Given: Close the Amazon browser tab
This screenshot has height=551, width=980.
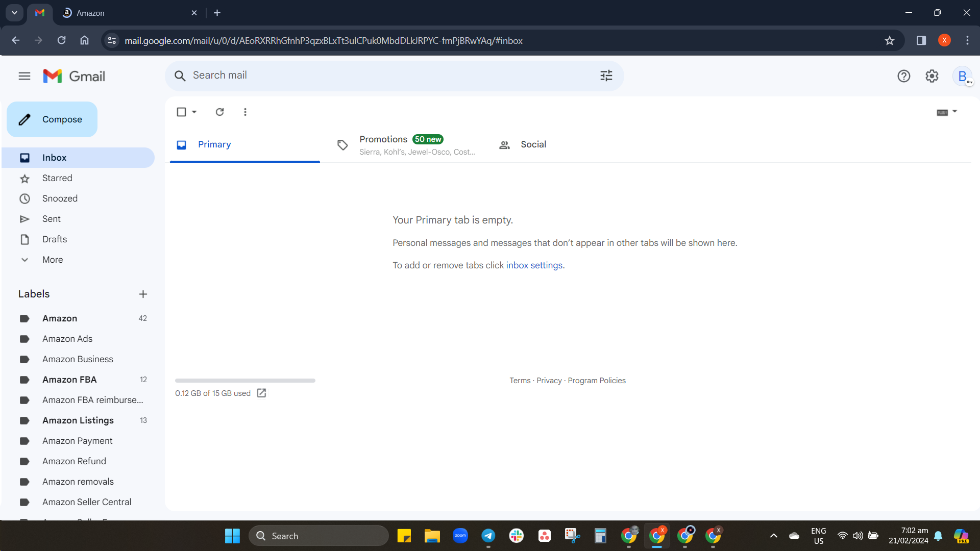Looking at the screenshot, I should 194,13.
